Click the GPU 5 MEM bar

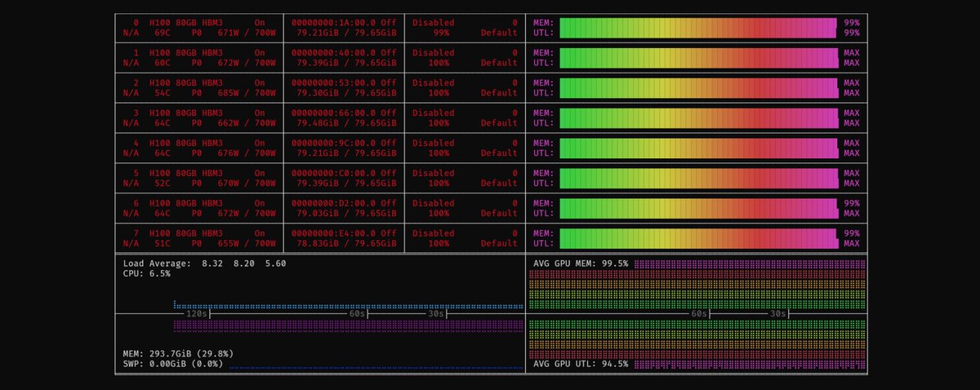click(698, 174)
